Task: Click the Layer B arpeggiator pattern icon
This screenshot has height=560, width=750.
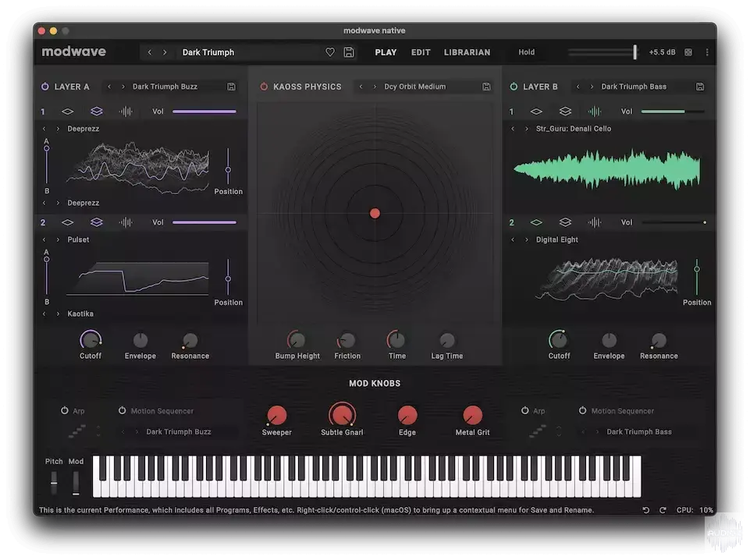Action: tap(538, 431)
